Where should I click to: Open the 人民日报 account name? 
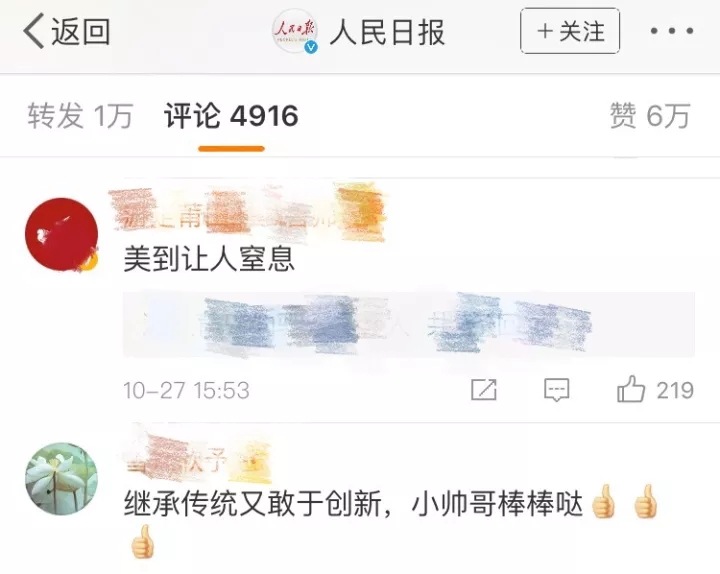pyautogui.click(x=388, y=32)
